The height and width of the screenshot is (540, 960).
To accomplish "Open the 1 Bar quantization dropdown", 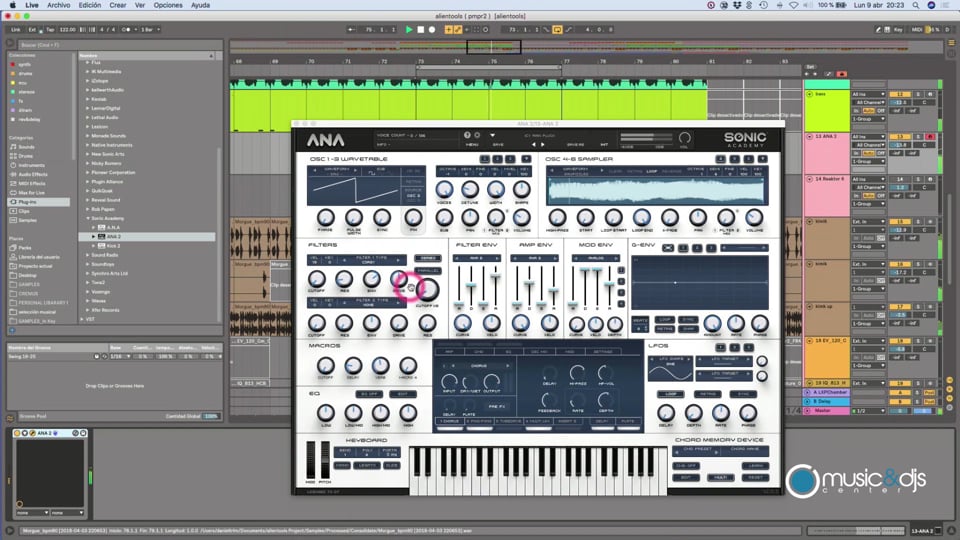I will pyautogui.click(x=151, y=29).
